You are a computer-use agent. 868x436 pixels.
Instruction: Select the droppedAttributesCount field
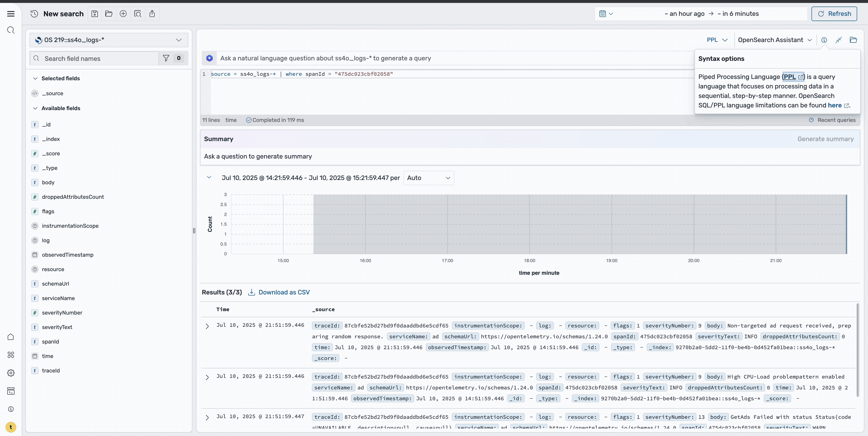coord(73,197)
